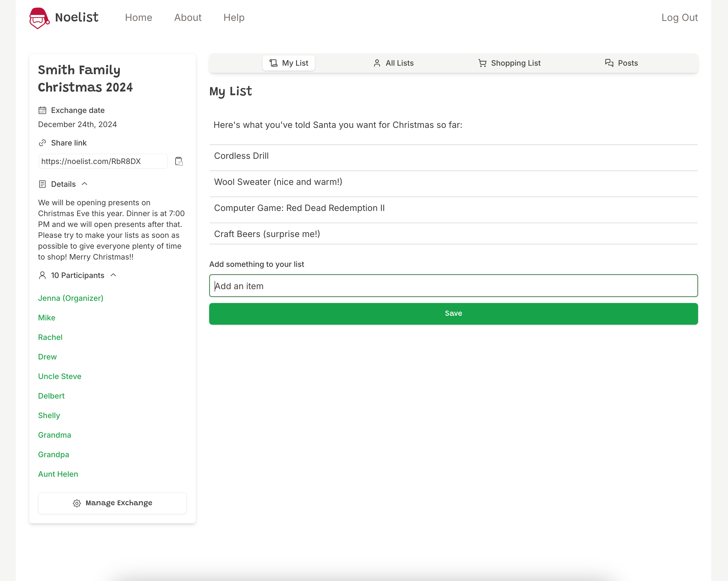
Task: Open the Posts tab
Action: 621,63
